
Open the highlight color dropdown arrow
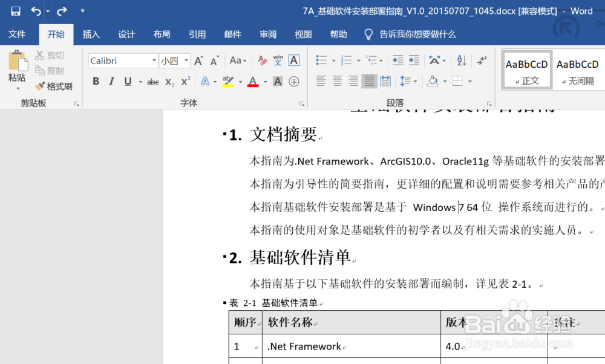240,82
